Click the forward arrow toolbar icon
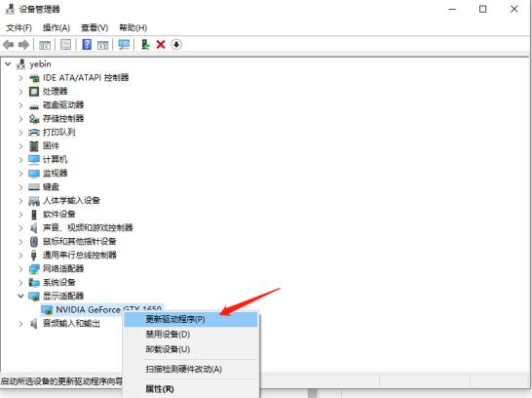 click(23, 45)
